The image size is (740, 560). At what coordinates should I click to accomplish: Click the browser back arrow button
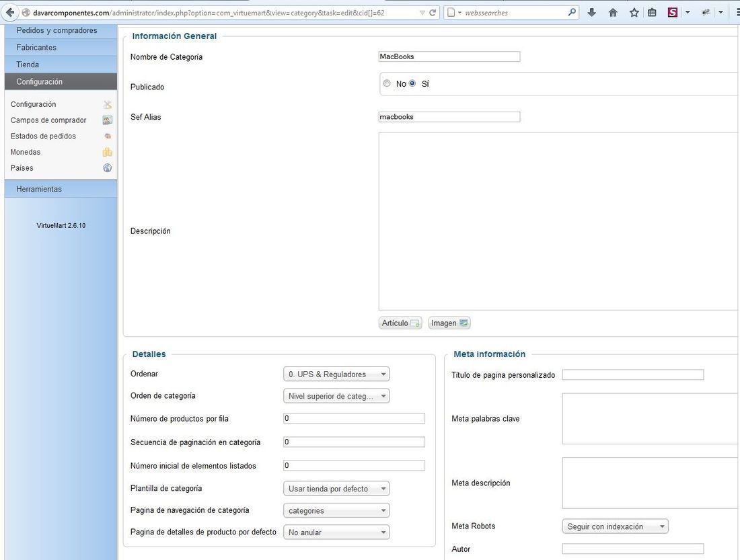coord(10,13)
